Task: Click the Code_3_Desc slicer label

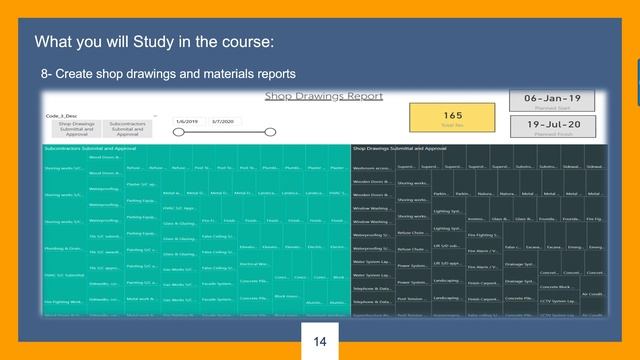Action: coord(61,116)
